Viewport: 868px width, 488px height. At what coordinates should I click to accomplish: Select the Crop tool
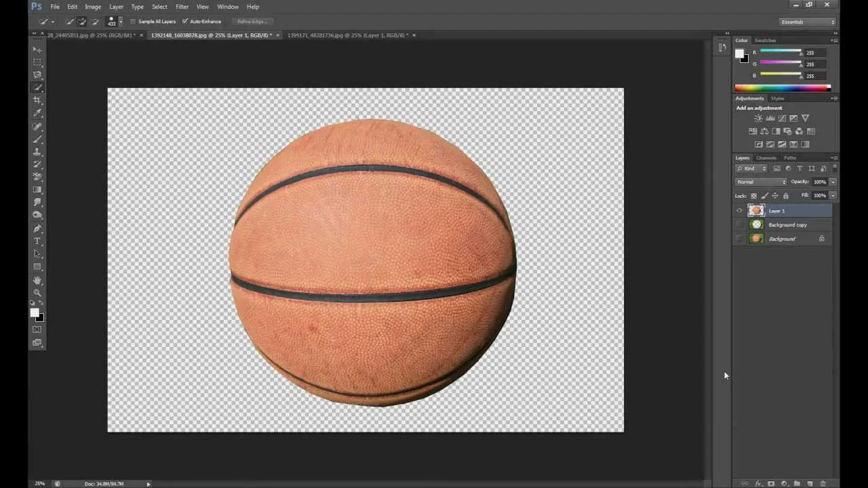[x=37, y=99]
